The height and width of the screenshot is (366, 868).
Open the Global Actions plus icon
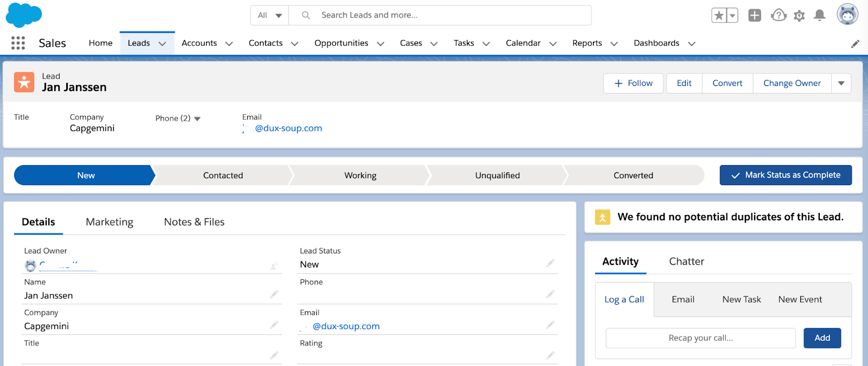pos(755,15)
